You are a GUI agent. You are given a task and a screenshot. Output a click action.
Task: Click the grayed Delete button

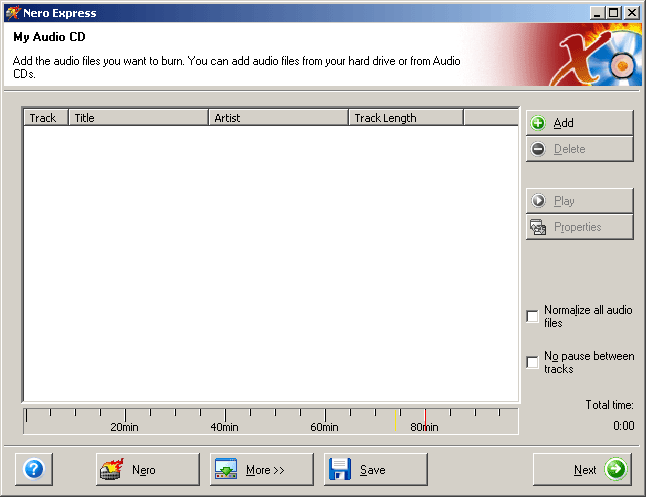580,149
